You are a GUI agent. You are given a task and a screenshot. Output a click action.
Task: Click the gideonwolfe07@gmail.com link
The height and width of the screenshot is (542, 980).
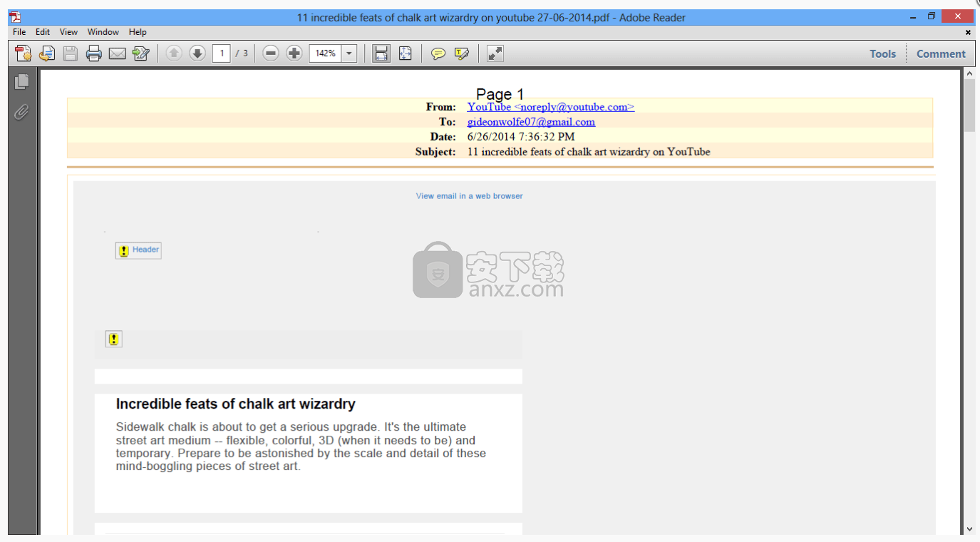tap(531, 122)
